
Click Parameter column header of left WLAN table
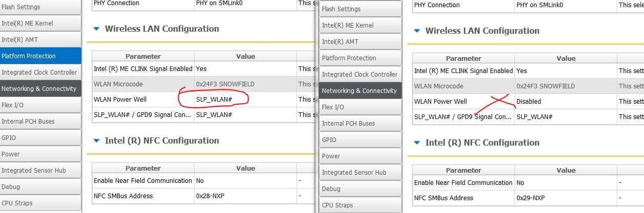[143, 56]
